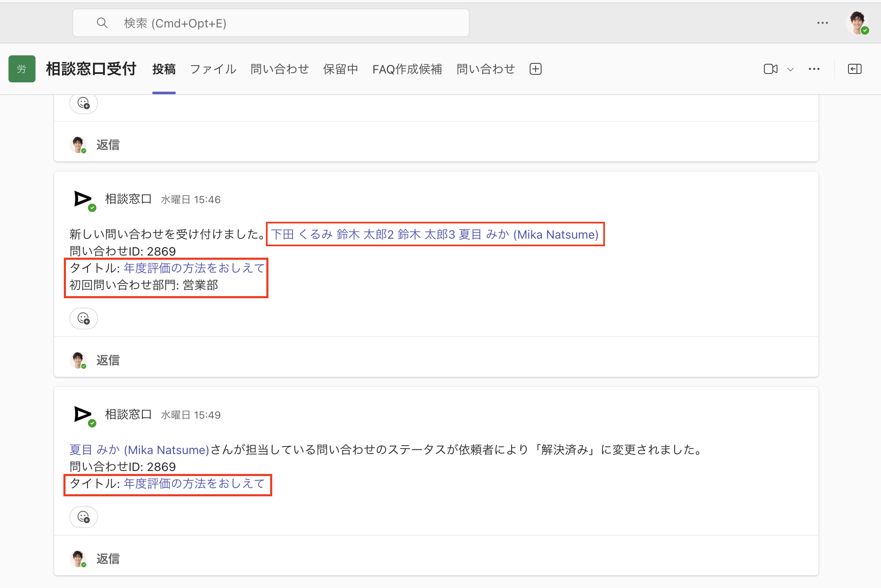Focus the 検索 search field
This screenshot has width=881, height=588.
point(271,23)
